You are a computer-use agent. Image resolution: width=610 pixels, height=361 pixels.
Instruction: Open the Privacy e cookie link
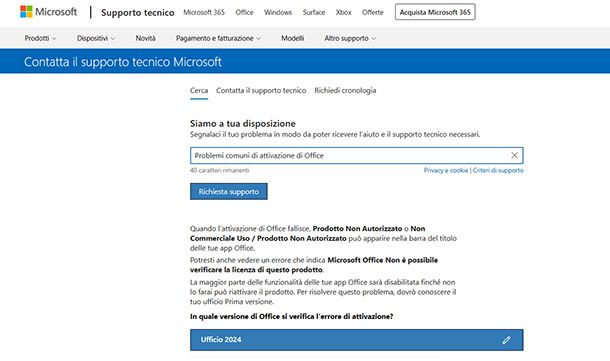[446, 170]
